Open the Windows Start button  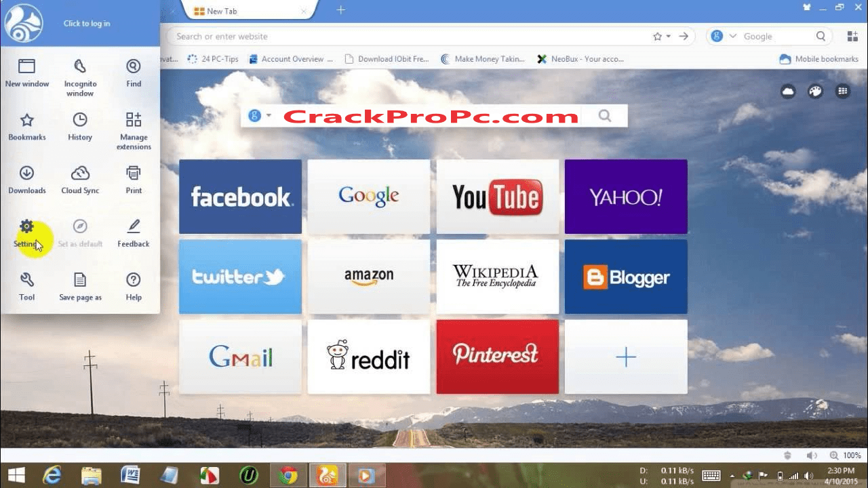click(16, 475)
